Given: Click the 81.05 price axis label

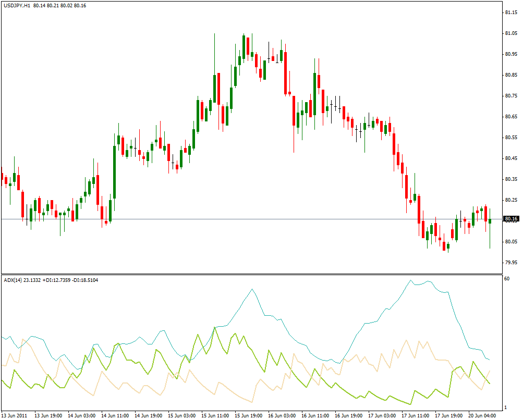Looking at the screenshot, I should 511,33.
